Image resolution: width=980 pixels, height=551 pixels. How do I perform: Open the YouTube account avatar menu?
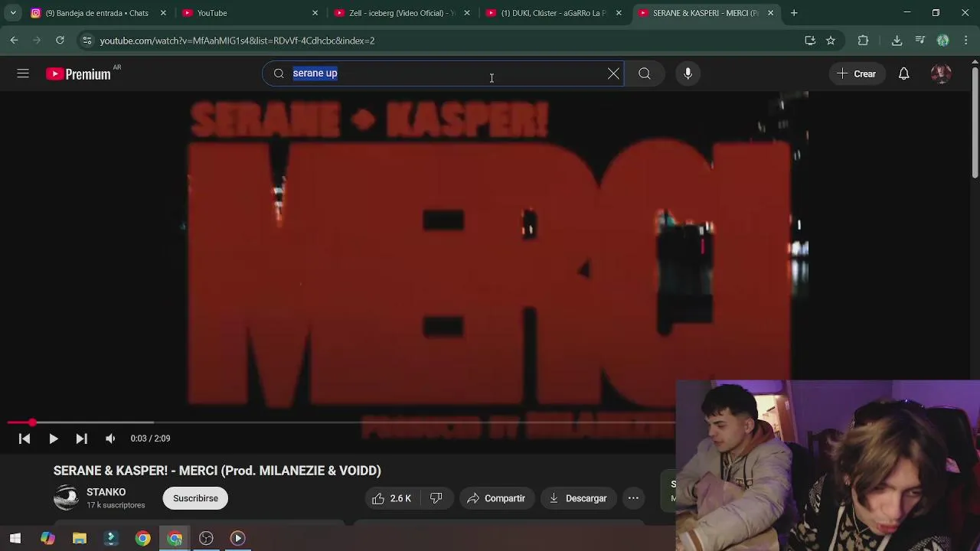tap(941, 73)
